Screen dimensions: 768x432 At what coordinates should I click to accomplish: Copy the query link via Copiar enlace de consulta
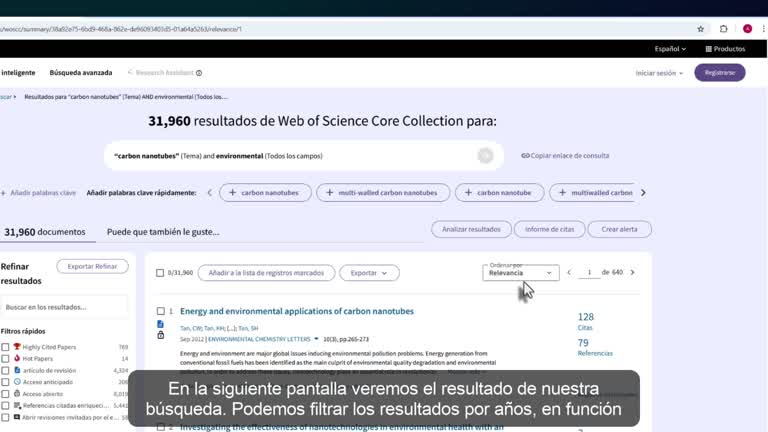click(565, 156)
